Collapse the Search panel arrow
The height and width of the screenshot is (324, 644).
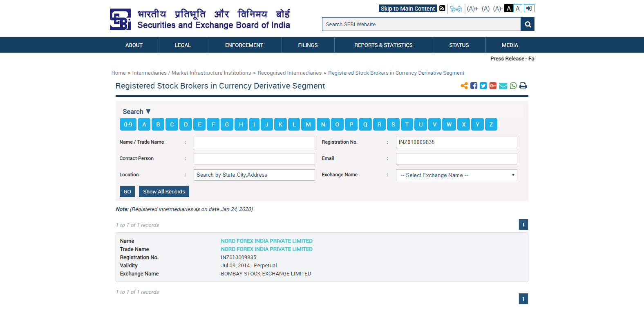coord(148,111)
